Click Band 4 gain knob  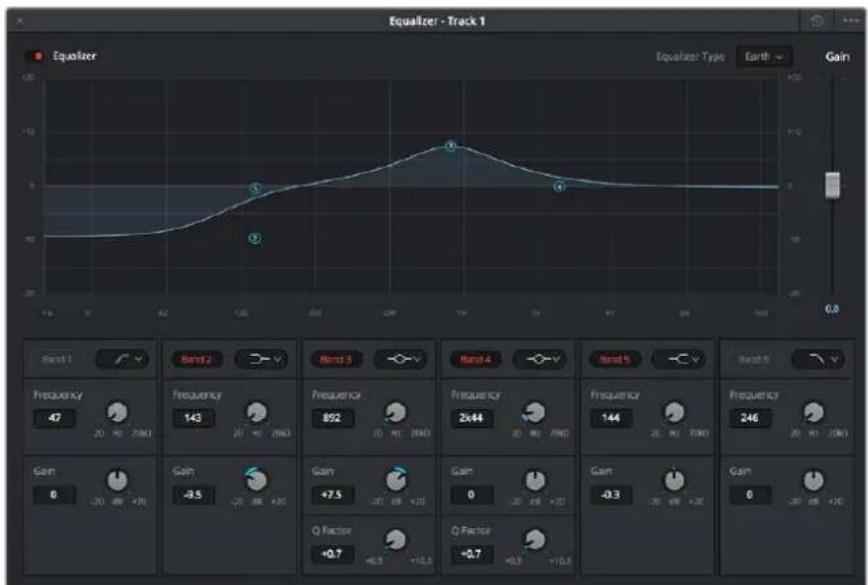(535, 480)
